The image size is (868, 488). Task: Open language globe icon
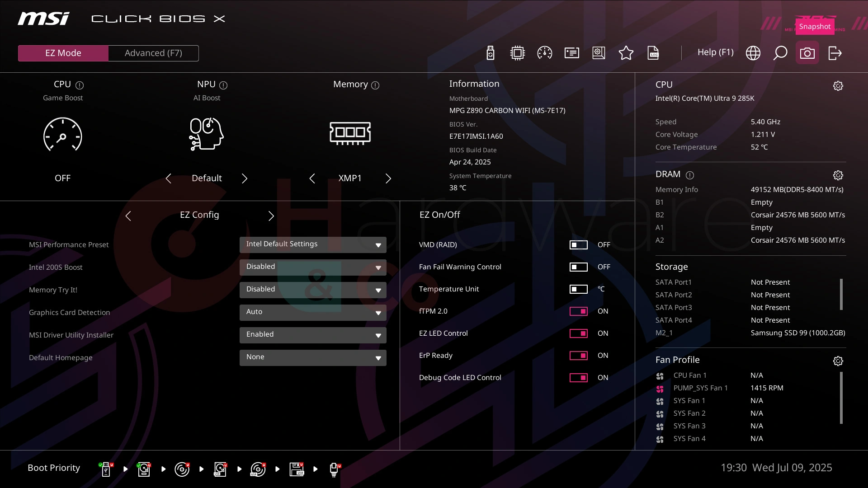[753, 53]
